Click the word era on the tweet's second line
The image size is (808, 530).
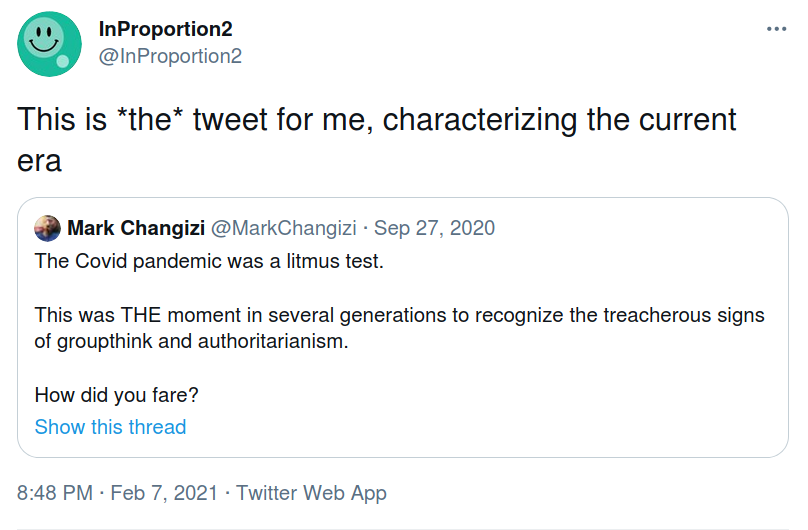(x=39, y=162)
